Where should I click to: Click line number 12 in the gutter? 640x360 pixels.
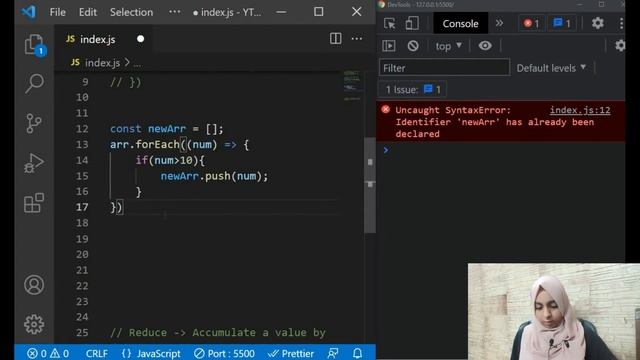click(82, 129)
